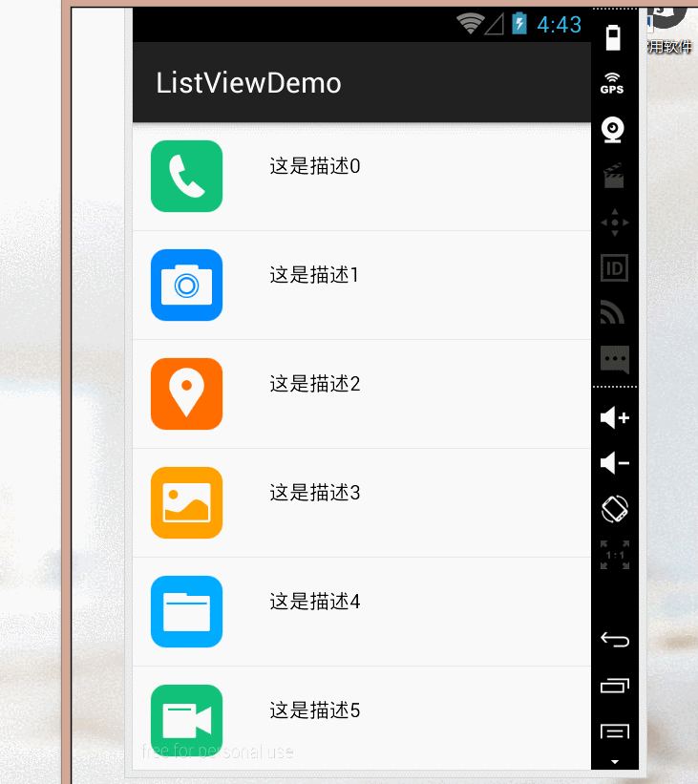Rotate the emulator screen
Image resolution: width=698 pixels, height=784 pixels.
coord(615,509)
